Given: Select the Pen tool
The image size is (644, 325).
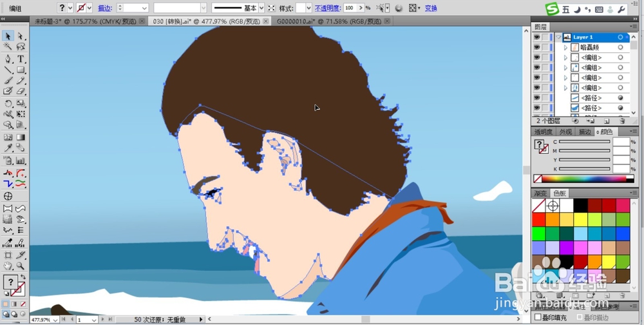Looking at the screenshot, I should [8, 59].
